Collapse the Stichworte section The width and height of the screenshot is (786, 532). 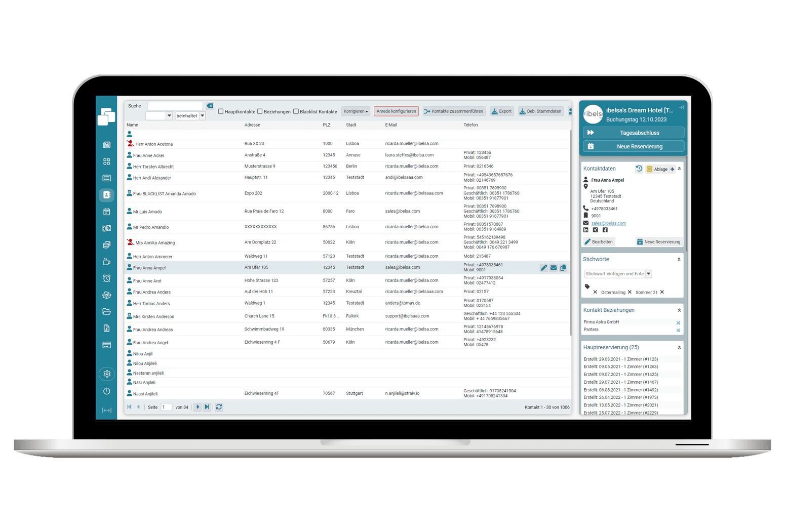[x=679, y=259]
